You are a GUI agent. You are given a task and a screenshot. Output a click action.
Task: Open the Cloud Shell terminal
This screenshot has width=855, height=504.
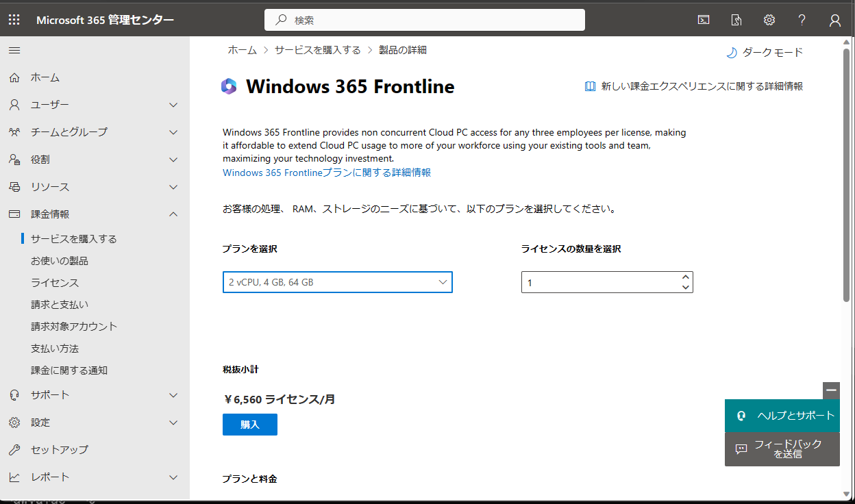pos(704,20)
